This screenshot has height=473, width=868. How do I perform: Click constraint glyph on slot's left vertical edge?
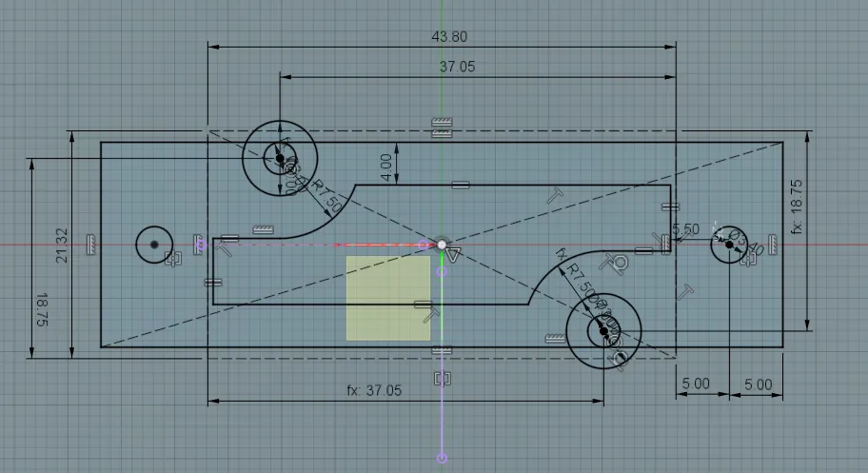(212, 283)
